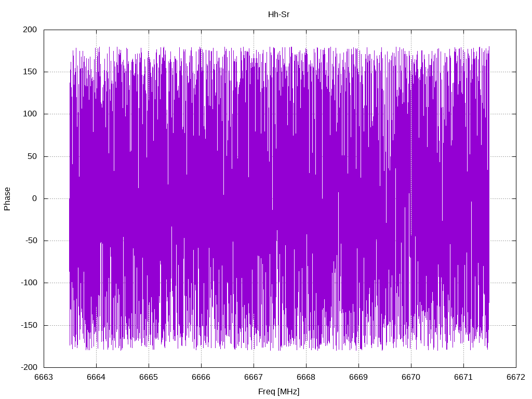Click the x-axis tick label 6665
Screen dimensions: 532x399
point(149,377)
